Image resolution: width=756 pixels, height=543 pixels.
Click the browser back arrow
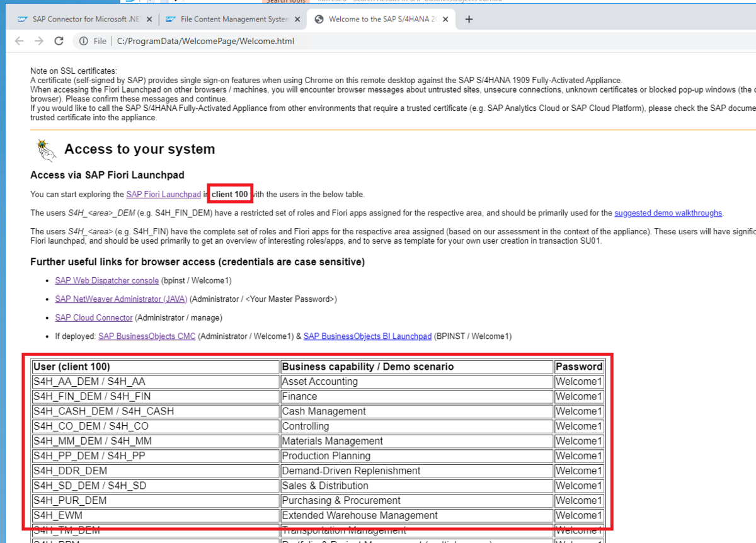pos(19,41)
